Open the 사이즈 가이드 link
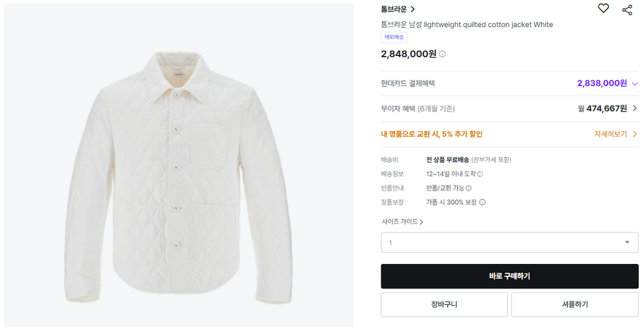Viewport: 644px width, 327px height. [402, 222]
